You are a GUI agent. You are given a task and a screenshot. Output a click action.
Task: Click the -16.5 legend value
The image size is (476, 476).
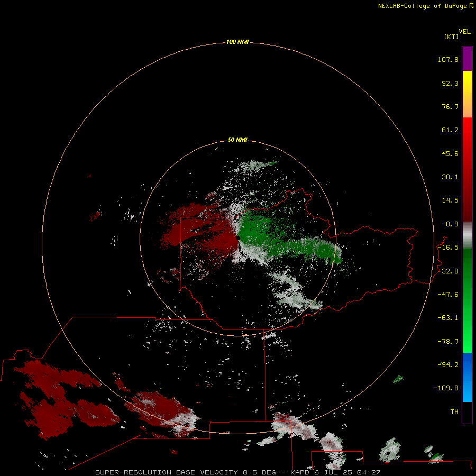coord(448,248)
